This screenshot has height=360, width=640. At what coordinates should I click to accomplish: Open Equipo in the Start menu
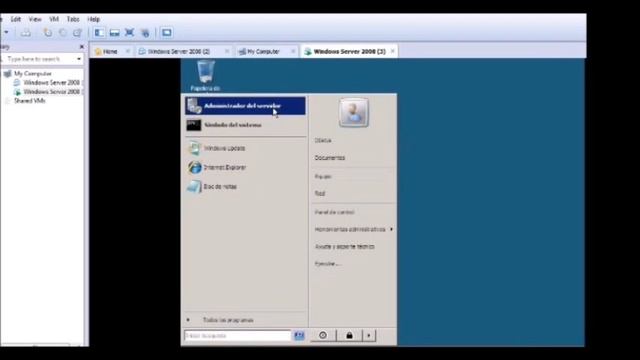point(323,177)
